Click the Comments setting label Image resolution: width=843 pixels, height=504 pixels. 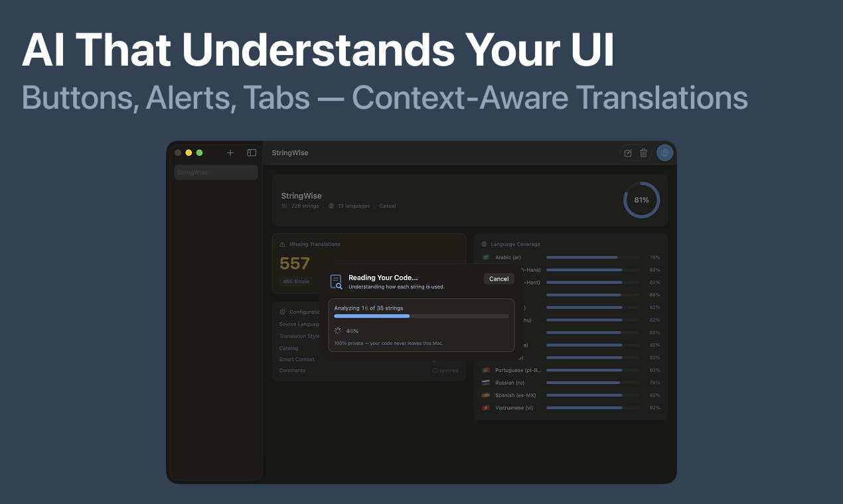pos(293,371)
